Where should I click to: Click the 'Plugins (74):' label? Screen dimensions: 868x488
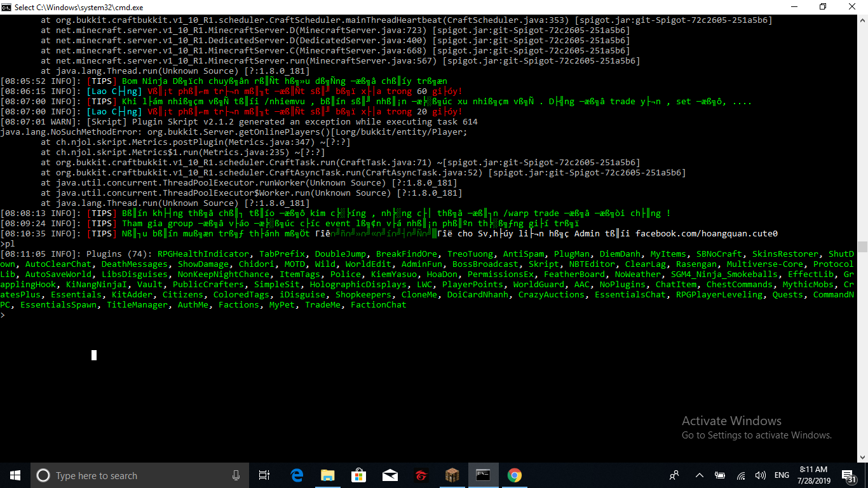click(x=119, y=254)
